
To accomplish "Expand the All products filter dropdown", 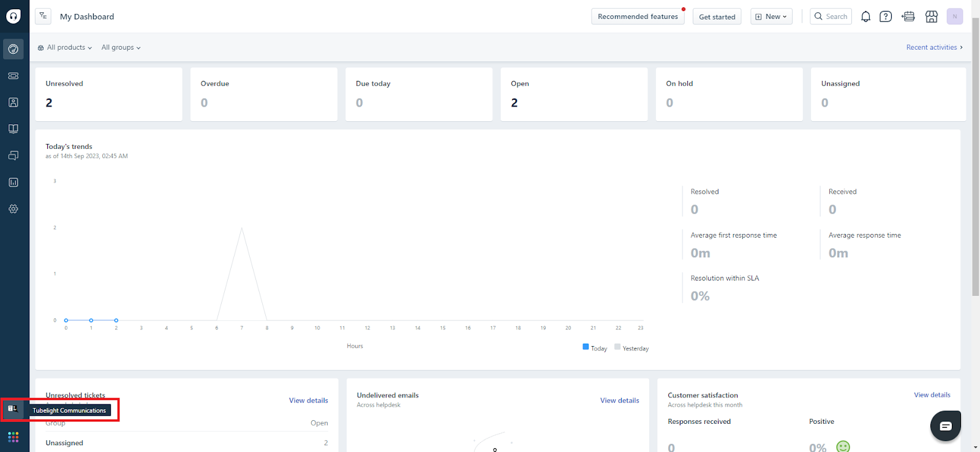I will point(65,48).
